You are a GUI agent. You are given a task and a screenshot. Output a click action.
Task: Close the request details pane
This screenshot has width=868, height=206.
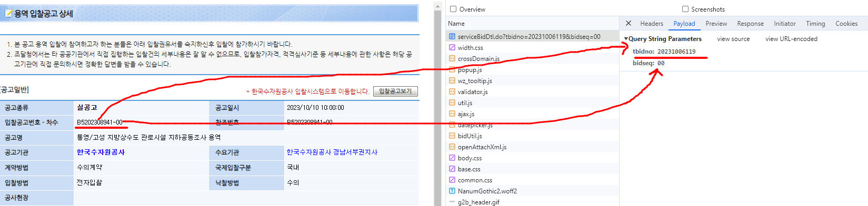tap(628, 24)
